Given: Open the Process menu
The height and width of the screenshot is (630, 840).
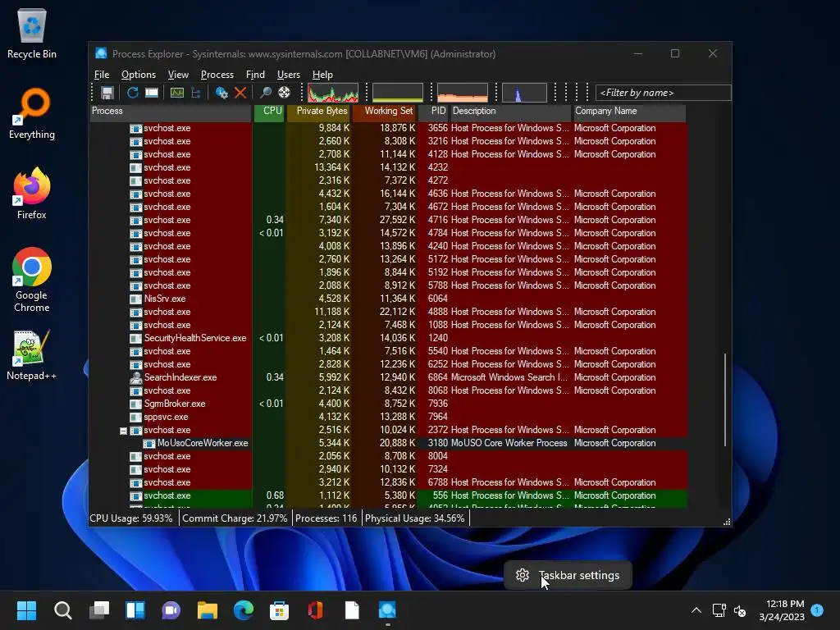Looking at the screenshot, I should (217, 75).
